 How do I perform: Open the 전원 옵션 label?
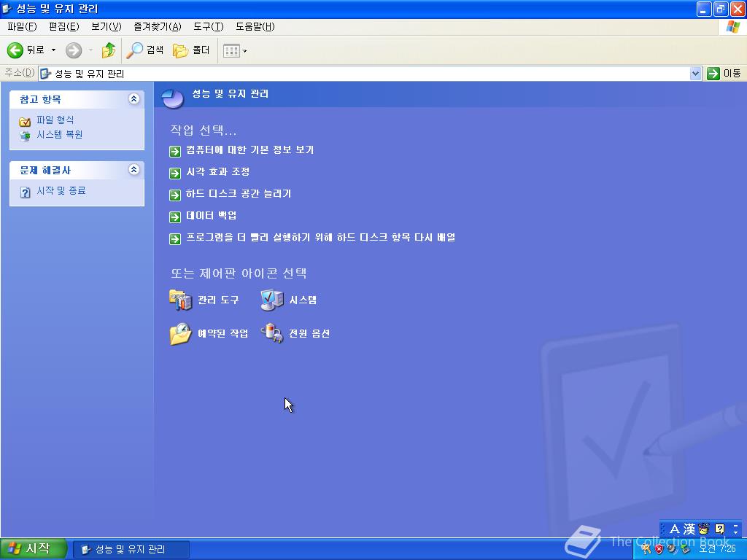coord(309,333)
